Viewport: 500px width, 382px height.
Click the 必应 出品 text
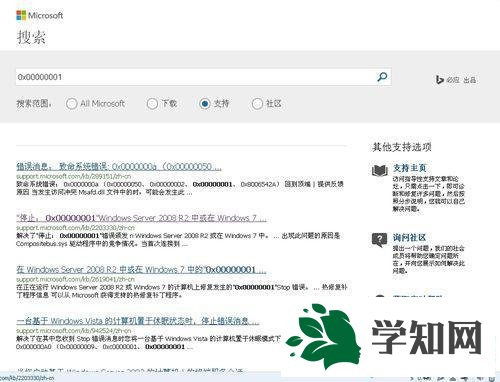pyautogui.click(x=461, y=80)
